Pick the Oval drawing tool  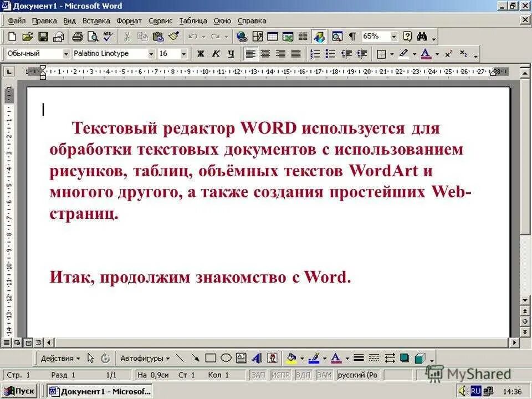[x=226, y=358]
